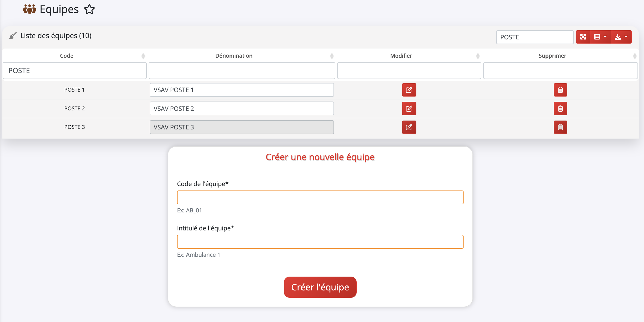
Task: Click the fullscreen expand table icon
Action: point(583,37)
